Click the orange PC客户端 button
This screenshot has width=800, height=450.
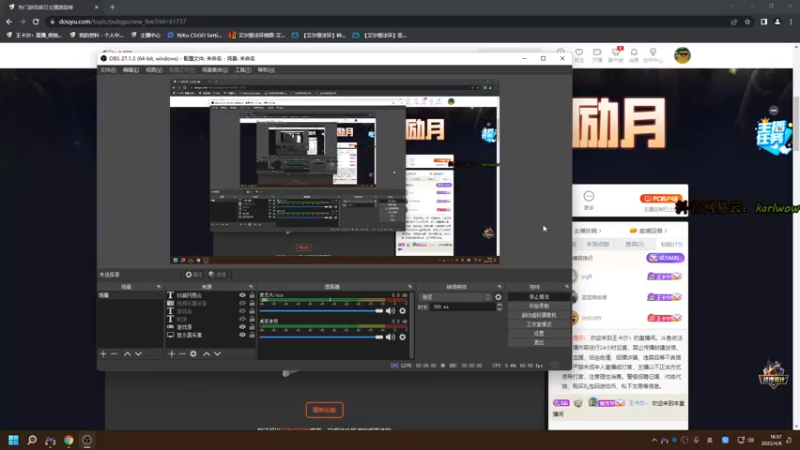[661, 198]
